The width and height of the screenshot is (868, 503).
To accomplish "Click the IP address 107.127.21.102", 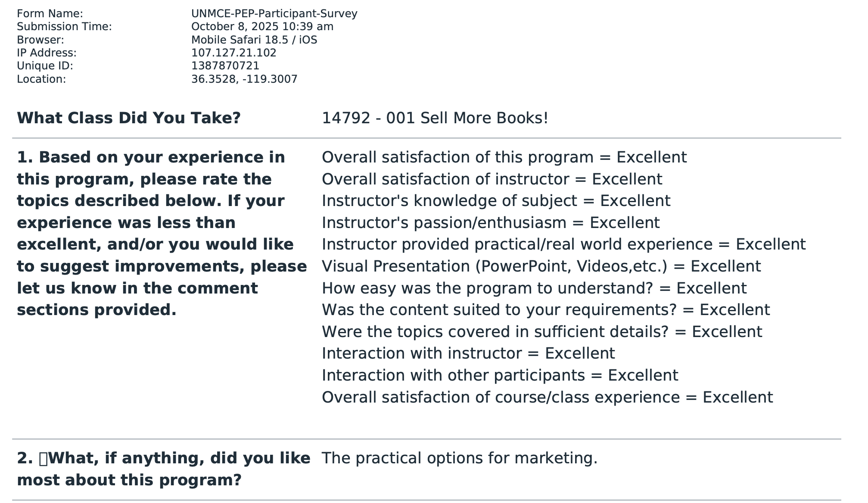I will pos(233,53).
